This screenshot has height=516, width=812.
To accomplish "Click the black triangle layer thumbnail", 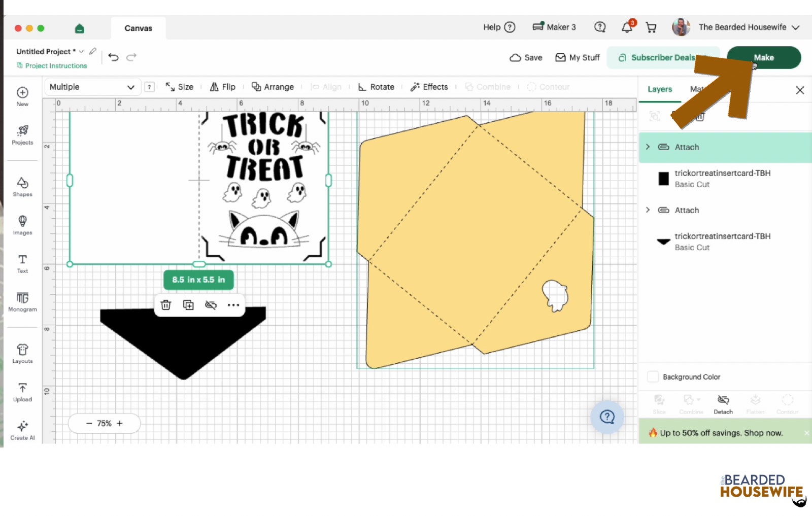I will [663, 242].
